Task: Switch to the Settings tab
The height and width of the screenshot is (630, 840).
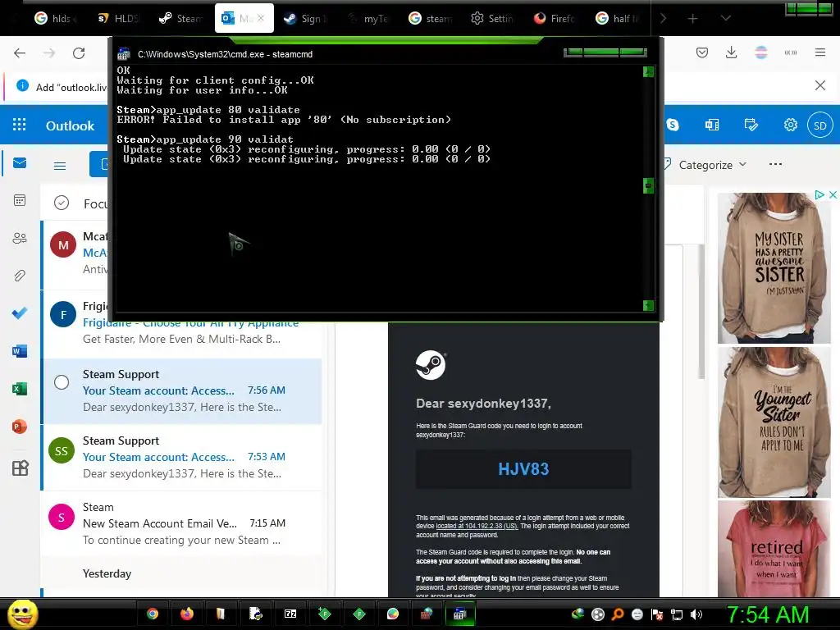Action: pyautogui.click(x=492, y=18)
